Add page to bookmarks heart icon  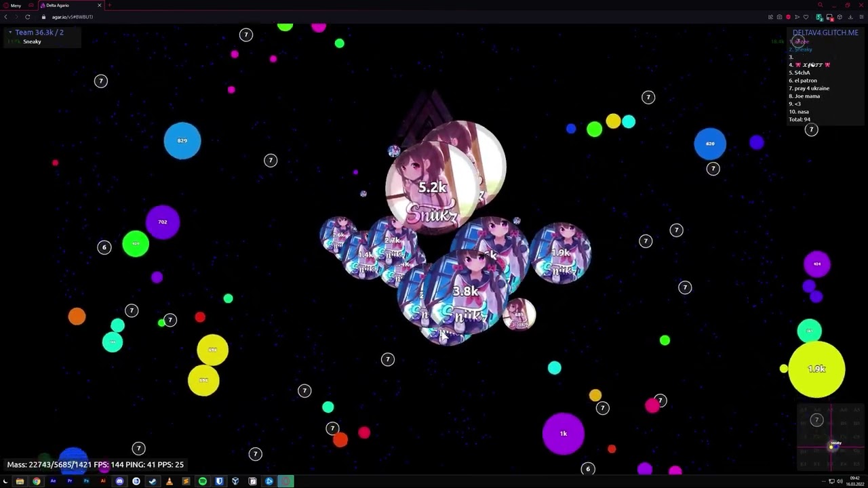click(x=806, y=17)
